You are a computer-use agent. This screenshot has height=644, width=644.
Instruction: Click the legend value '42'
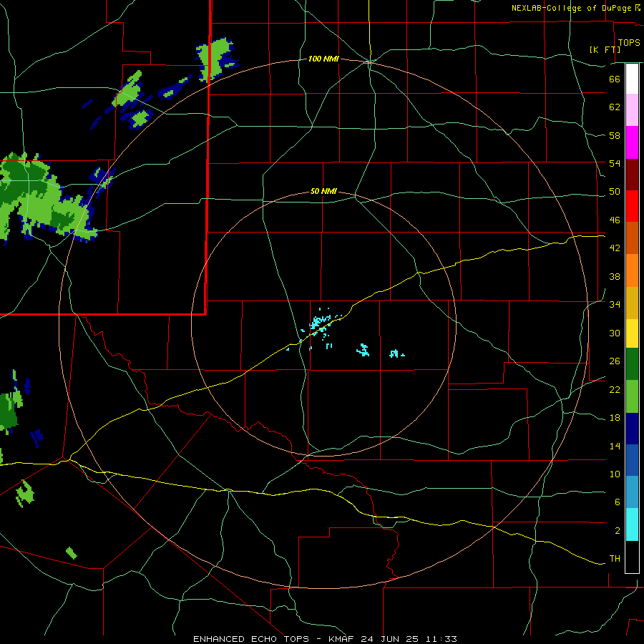coord(615,248)
